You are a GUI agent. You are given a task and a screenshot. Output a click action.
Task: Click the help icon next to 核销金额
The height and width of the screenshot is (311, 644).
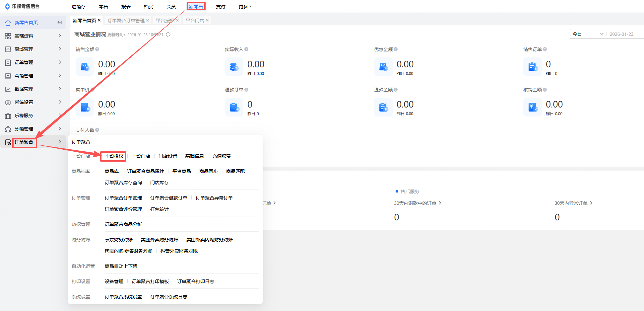pyautogui.click(x=545, y=90)
